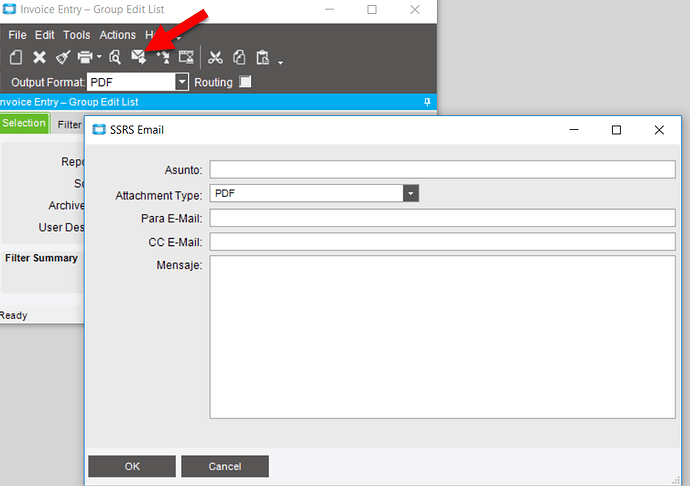
Task: Minimize the SSRS Email dialog
Action: pyautogui.click(x=574, y=130)
